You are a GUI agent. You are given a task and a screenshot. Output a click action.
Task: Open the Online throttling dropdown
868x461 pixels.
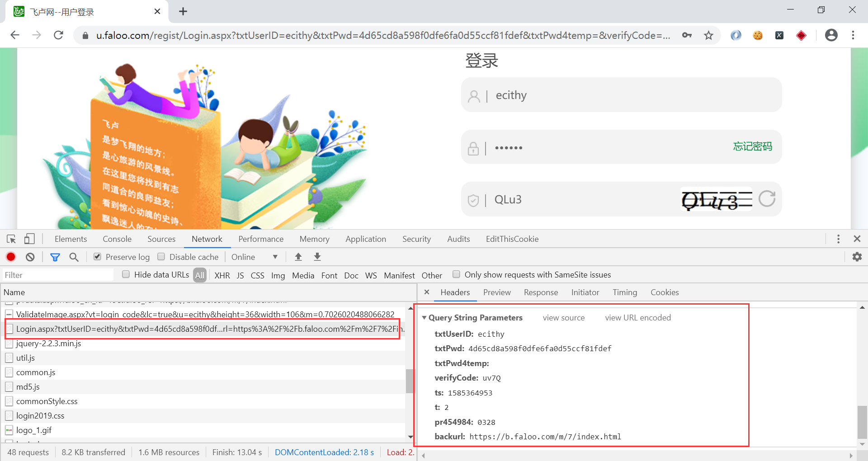[x=255, y=257]
